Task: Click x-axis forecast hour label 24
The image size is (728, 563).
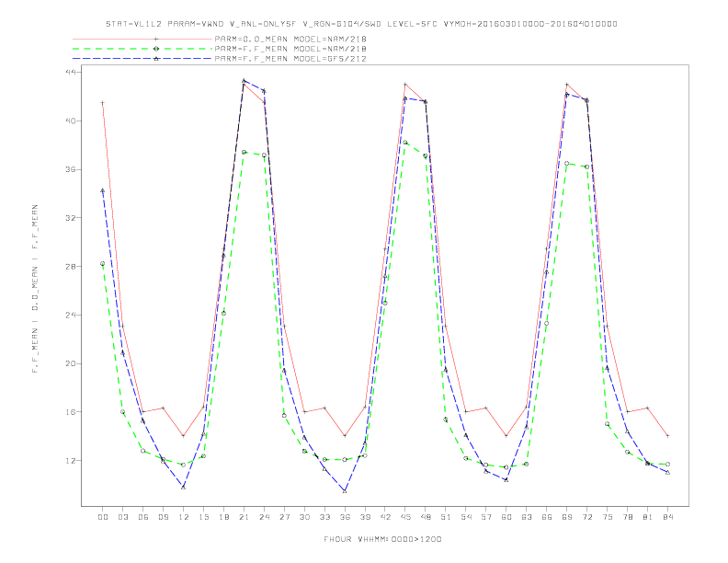Action: tap(264, 517)
